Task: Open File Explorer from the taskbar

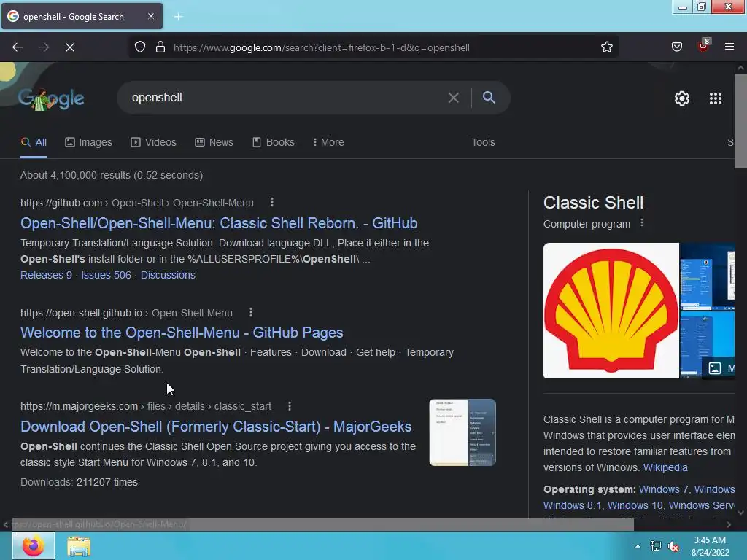Action: coord(79,547)
